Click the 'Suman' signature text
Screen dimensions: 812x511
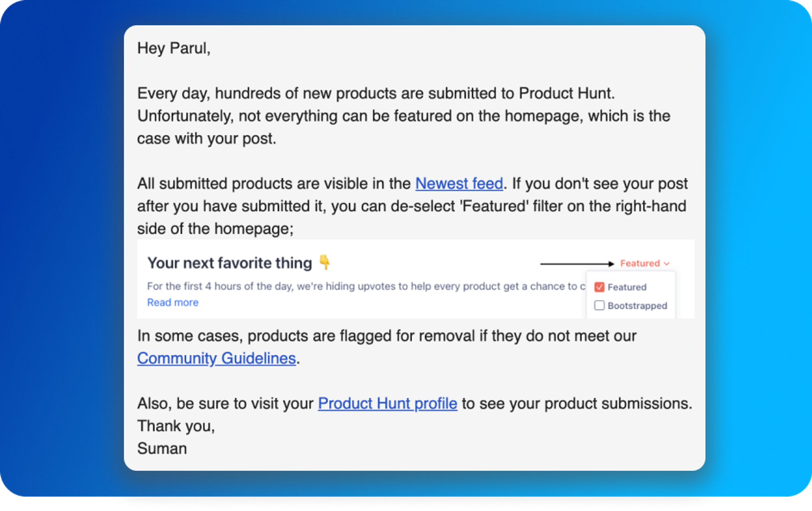coord(162,448)
